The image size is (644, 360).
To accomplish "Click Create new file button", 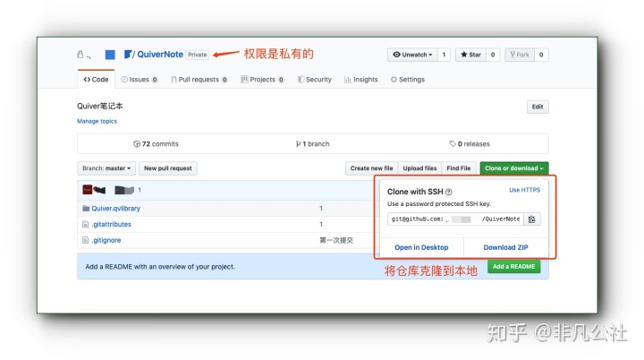I will [372, 168].
